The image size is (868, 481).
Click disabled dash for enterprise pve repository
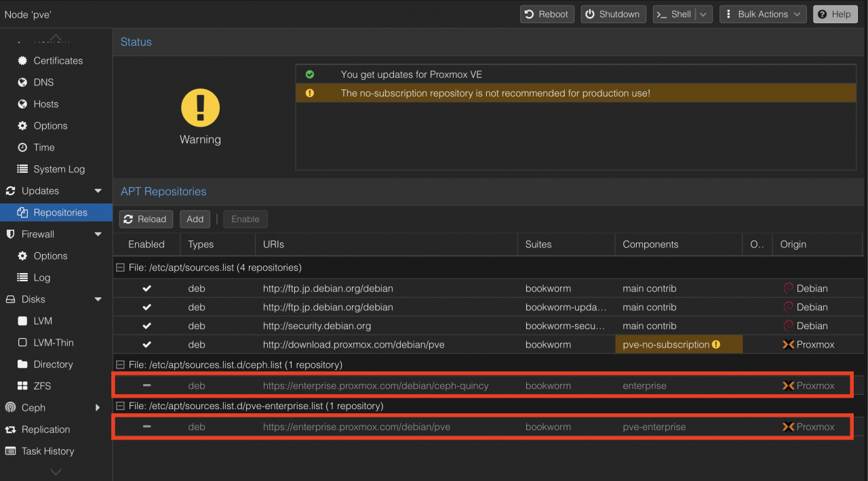pyautogui.click(x=146, y=427)
